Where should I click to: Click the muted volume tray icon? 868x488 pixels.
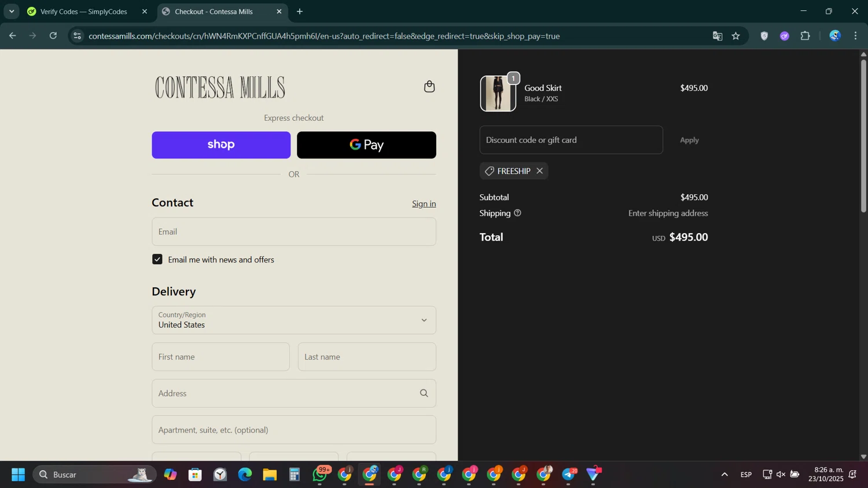coord(781,475)
